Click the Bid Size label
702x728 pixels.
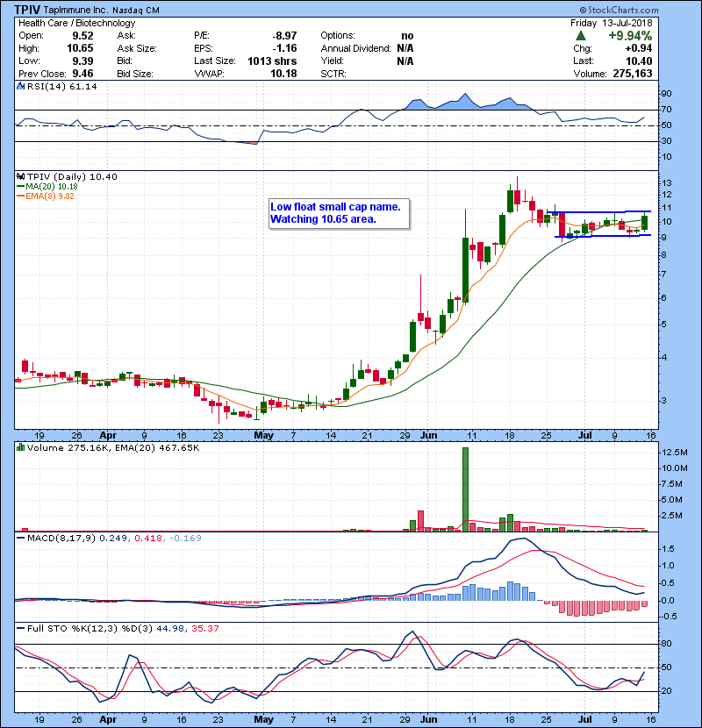coord(135,74)
